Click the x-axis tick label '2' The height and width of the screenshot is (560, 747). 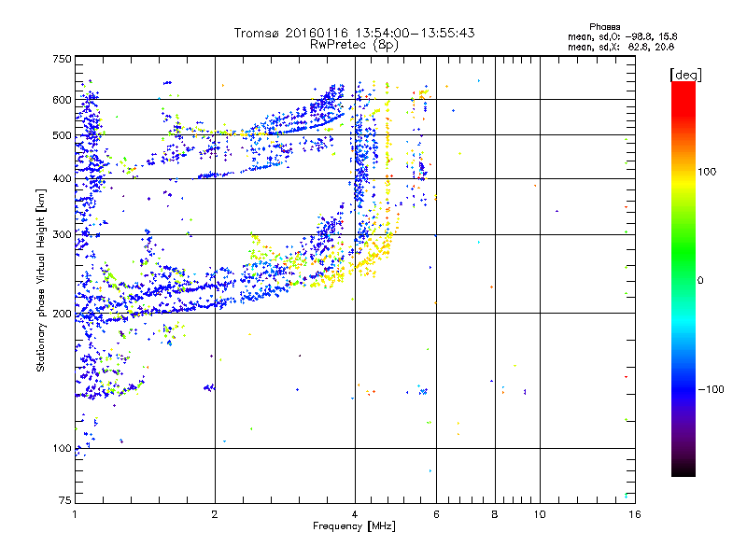215,514
